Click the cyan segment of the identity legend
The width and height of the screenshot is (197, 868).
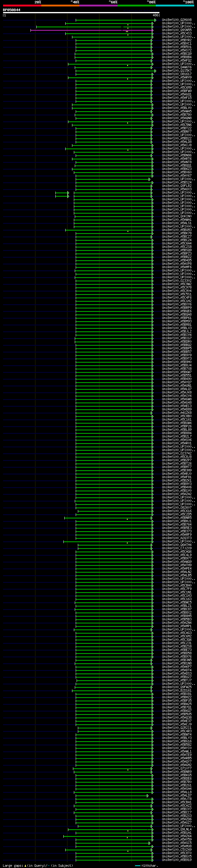(x=175, y=6)
